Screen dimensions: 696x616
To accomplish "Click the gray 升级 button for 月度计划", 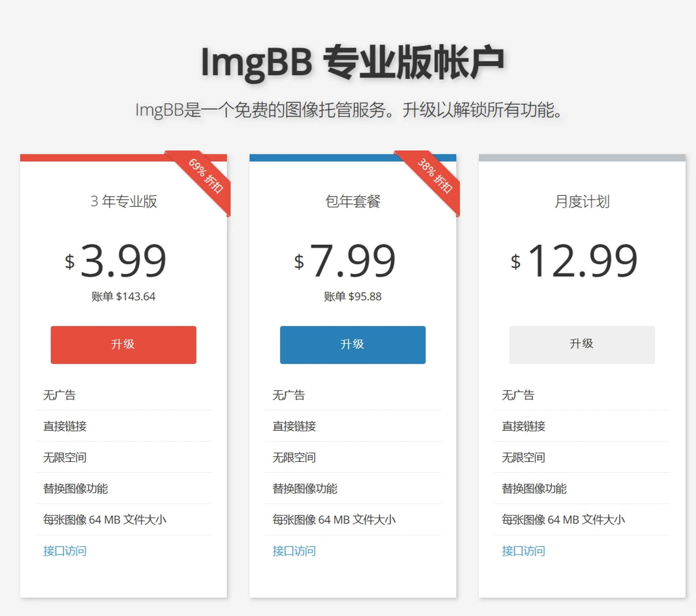I will (x=582, y=345).
